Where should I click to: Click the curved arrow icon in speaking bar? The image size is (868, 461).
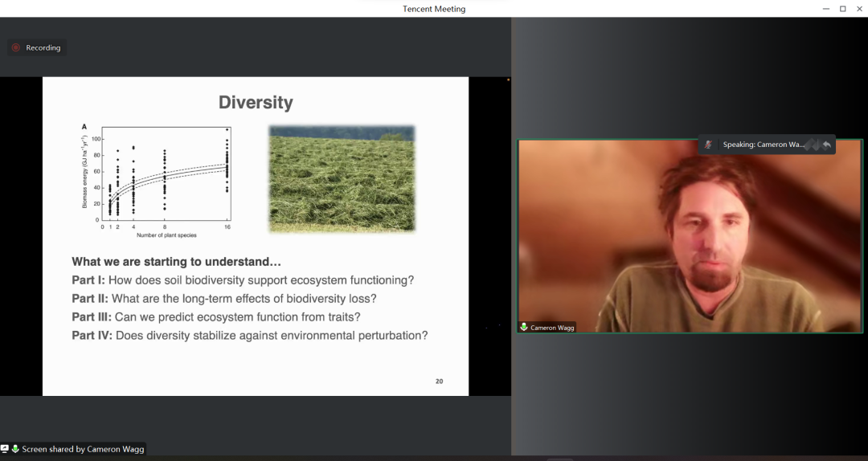point(826,145)
